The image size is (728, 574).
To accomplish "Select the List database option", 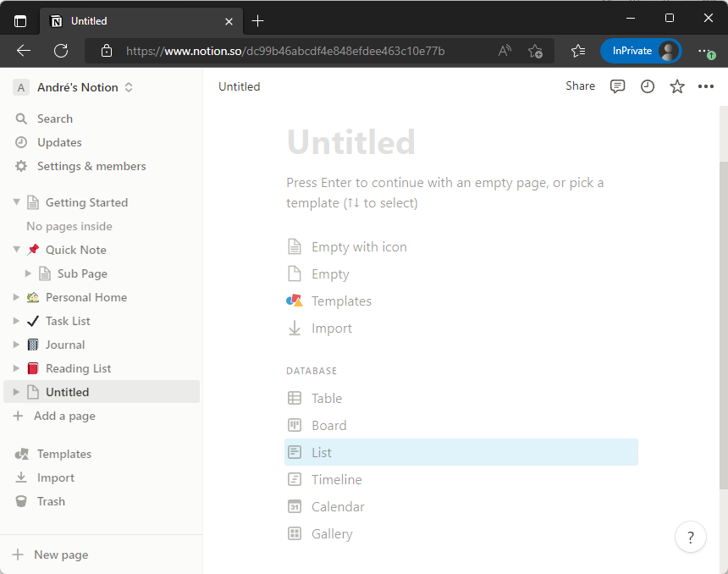I will click(322, 453).
